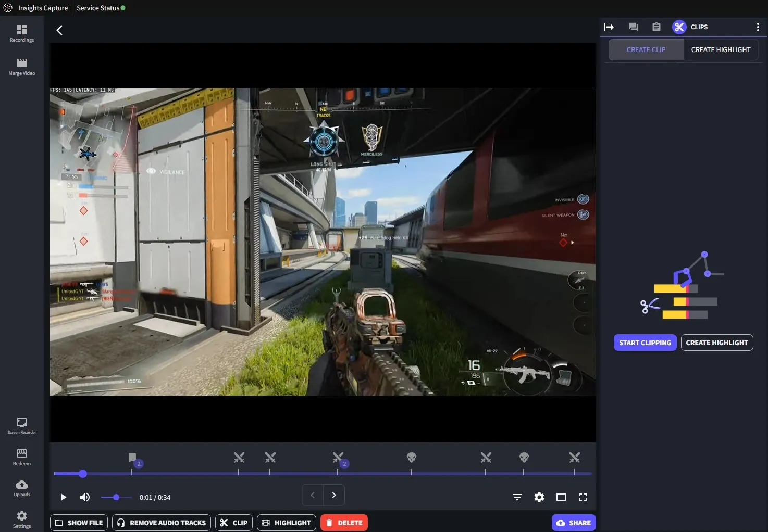Select the last crossed-swords marker

pos(575,458)
